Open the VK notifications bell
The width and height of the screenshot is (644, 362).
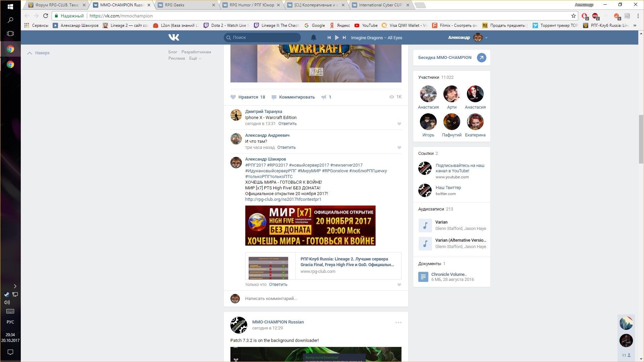(x=313, y=38)
